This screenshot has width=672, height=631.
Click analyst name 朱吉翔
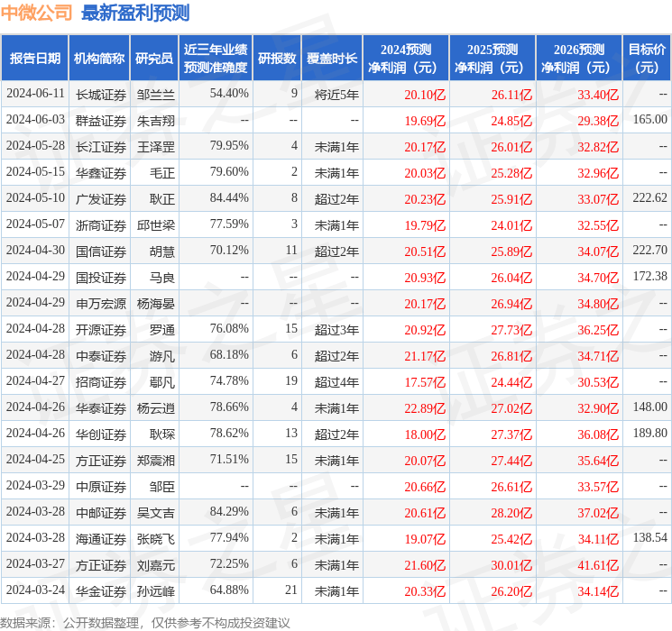point(156,121)
